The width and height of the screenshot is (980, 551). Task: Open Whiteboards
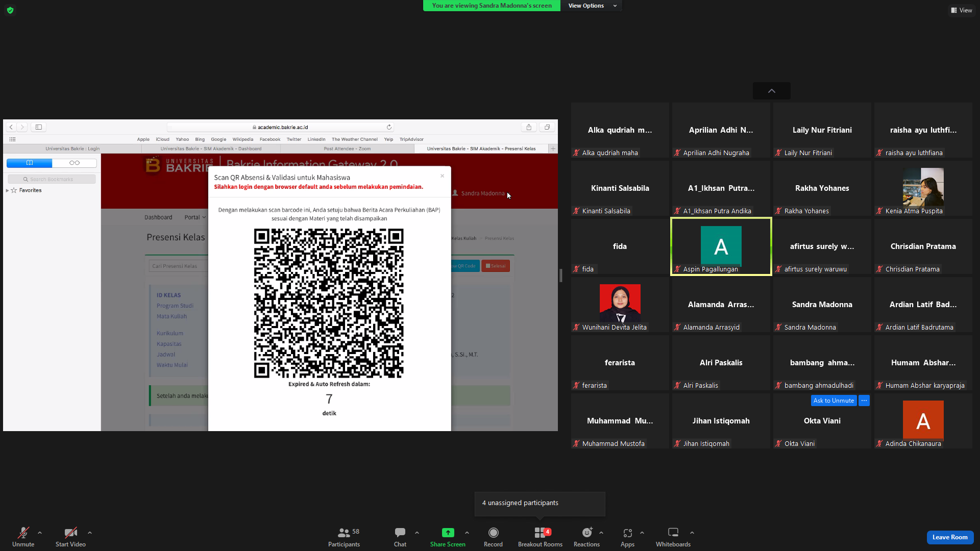[673, 537]
